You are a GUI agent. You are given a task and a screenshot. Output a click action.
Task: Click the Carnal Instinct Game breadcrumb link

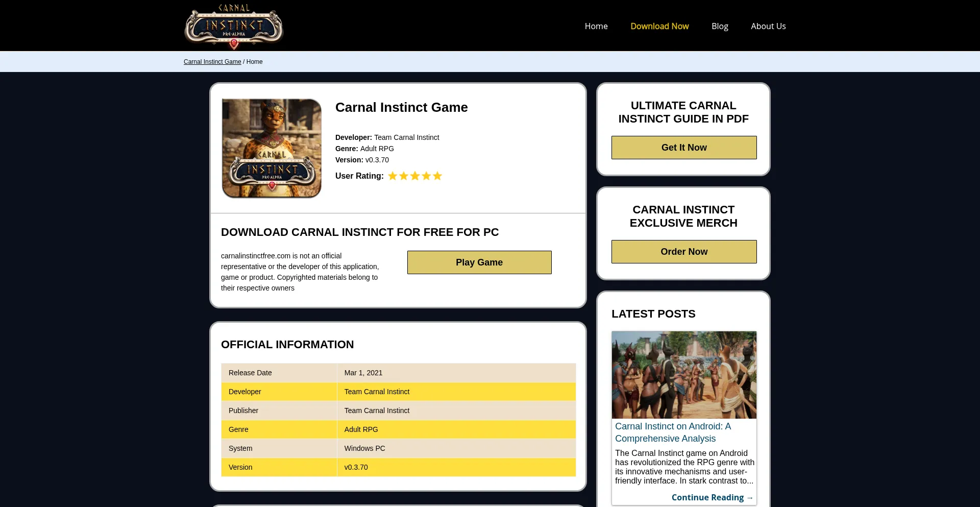click(212, 62)
